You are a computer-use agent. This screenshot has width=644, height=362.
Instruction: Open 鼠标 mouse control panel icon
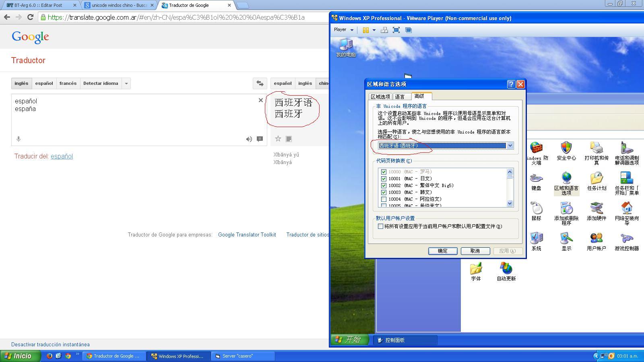coord(536,212)
